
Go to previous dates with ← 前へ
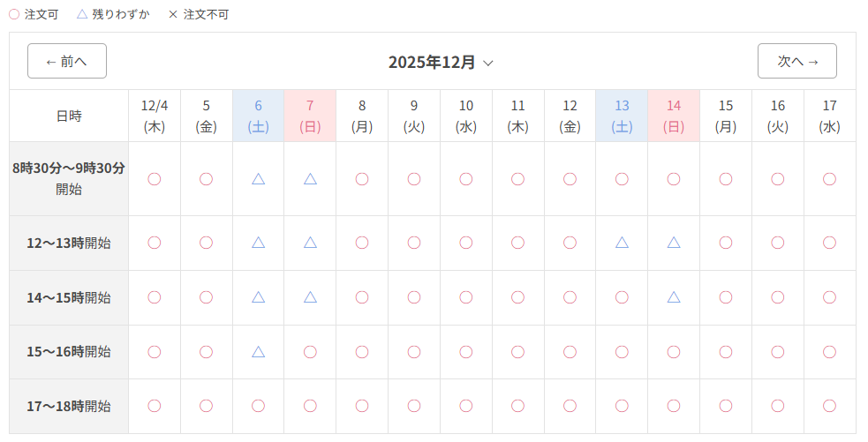[x=67, y=61]
